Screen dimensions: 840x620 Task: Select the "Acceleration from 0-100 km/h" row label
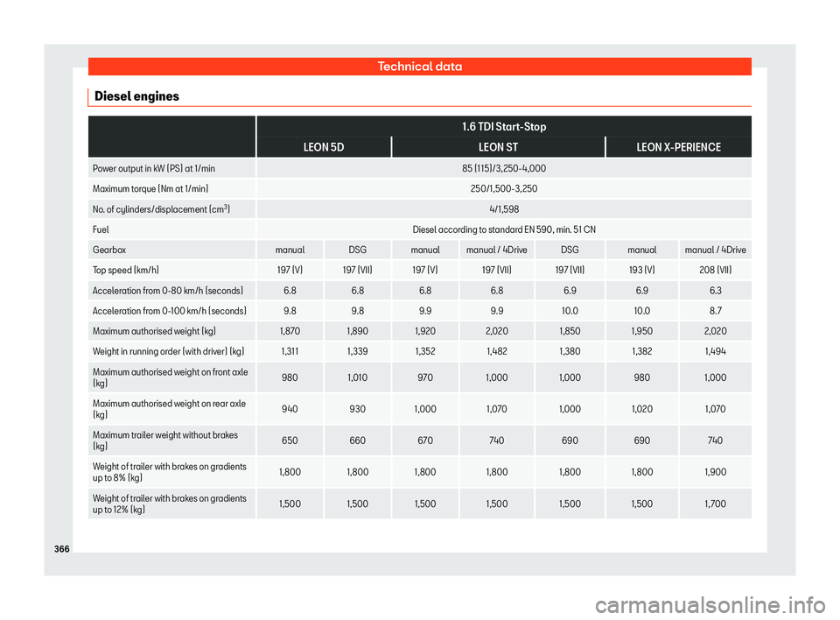tap(170, 311)
